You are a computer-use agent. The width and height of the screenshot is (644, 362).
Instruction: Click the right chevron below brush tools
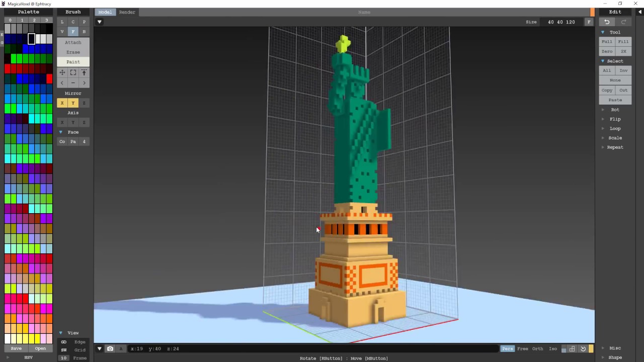84,82
